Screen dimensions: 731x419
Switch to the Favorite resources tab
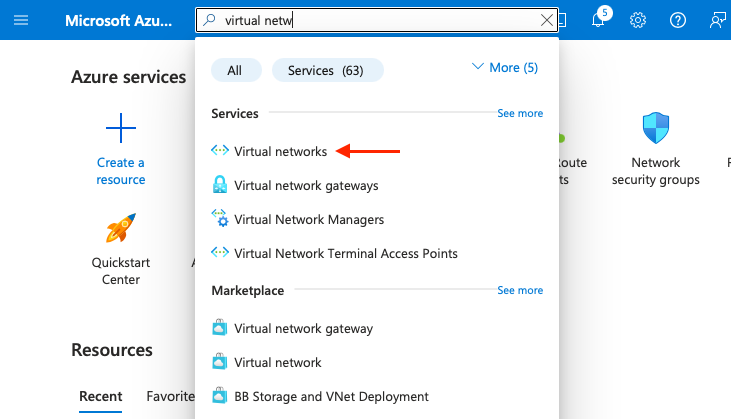pyautogui.click(x=170, y=396)
